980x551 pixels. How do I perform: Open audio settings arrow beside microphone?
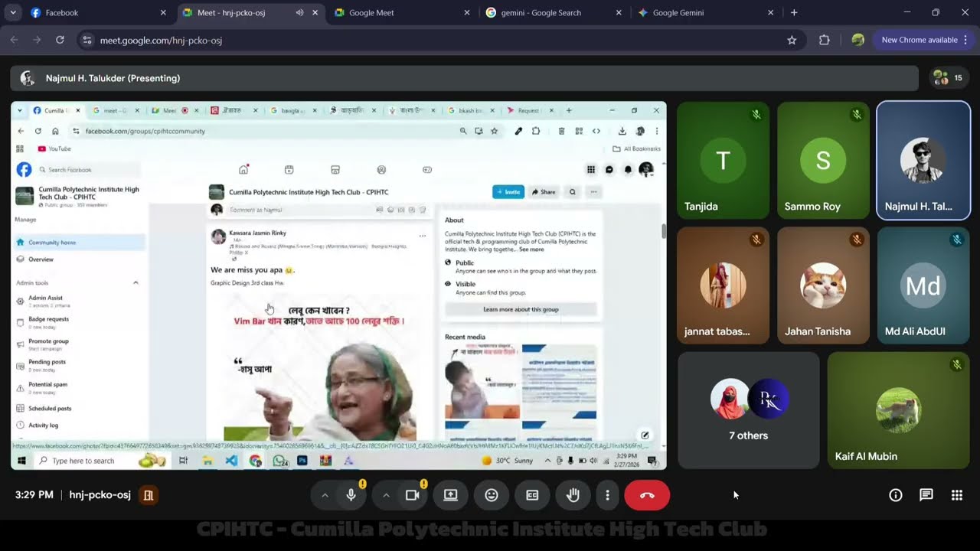coord(325,495)
